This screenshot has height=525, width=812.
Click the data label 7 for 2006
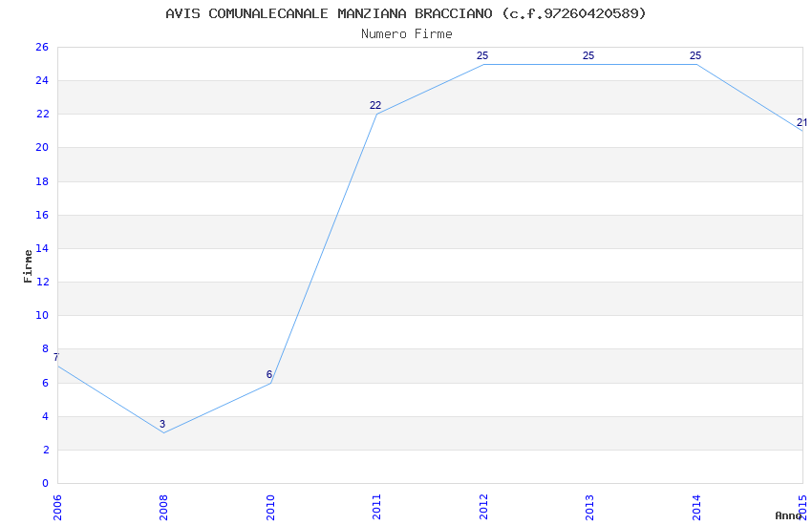56,357
